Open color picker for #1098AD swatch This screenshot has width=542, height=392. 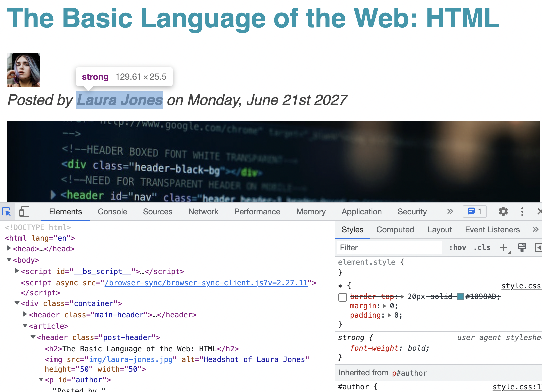click(461, 296)
